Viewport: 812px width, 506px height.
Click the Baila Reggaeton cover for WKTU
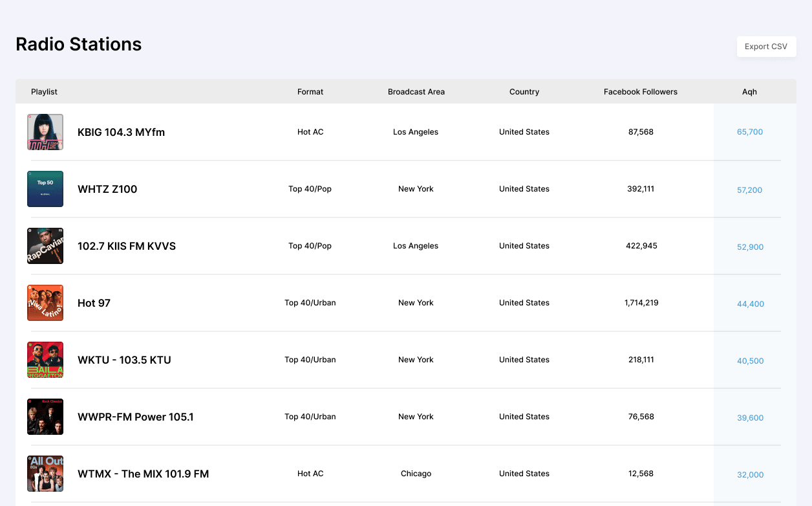45,359
